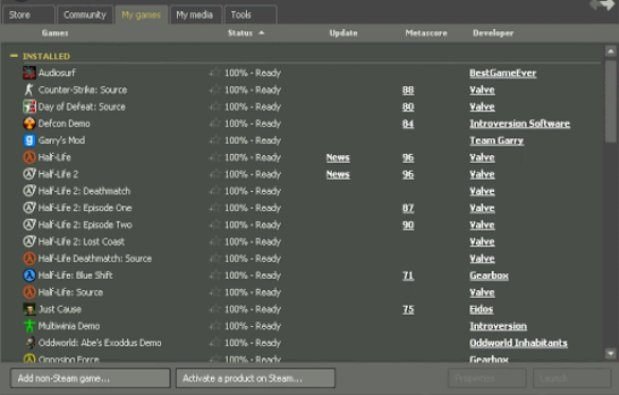Click the scrollbar down arrow
The image size is (619, 395).
pos(610,354)
